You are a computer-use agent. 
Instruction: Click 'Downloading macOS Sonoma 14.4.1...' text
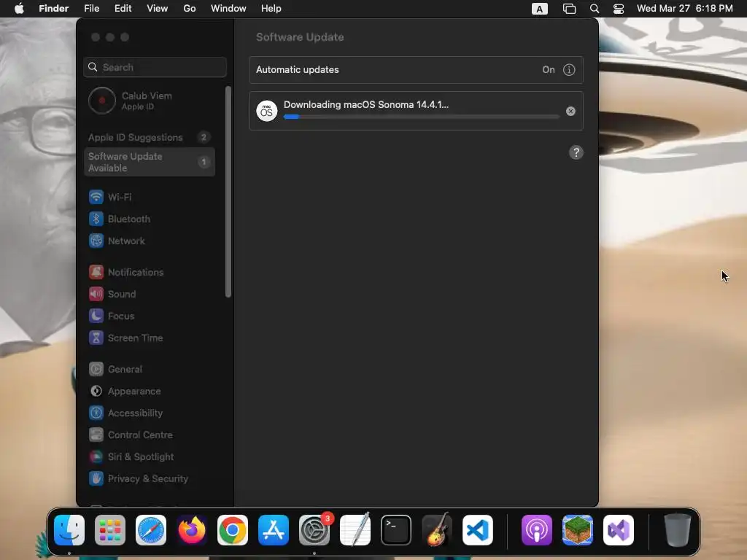[x=366, y=105]
